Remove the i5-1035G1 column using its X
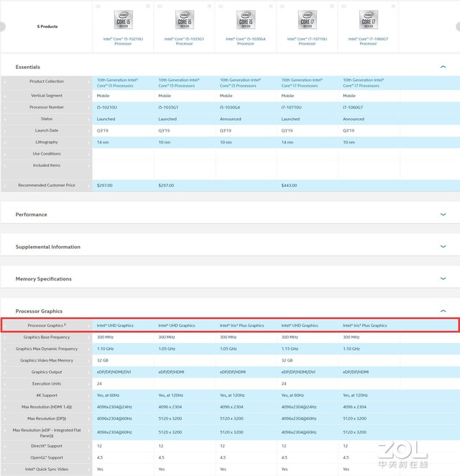This screenshot has height=476, width=460. pos(209,6)
